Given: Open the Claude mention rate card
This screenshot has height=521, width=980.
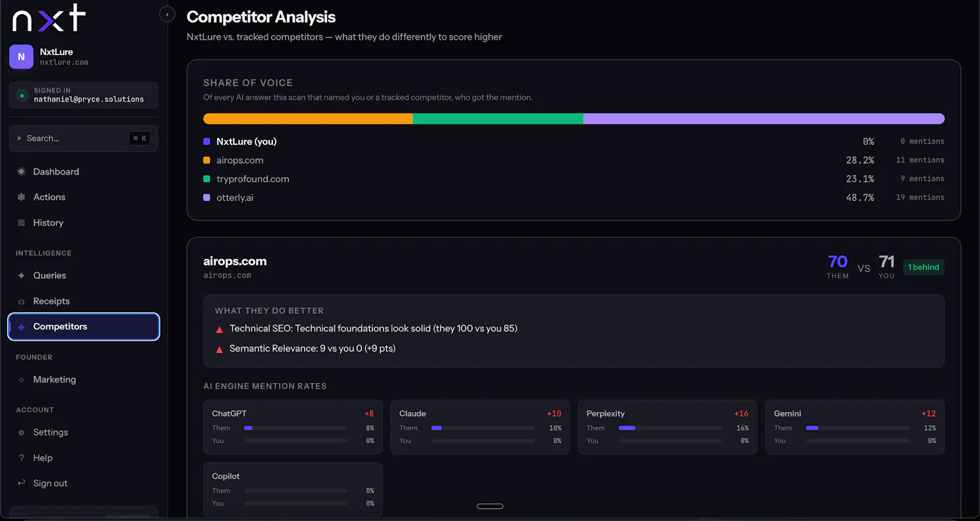Looking at the screenshot, I should click(480, 427).
